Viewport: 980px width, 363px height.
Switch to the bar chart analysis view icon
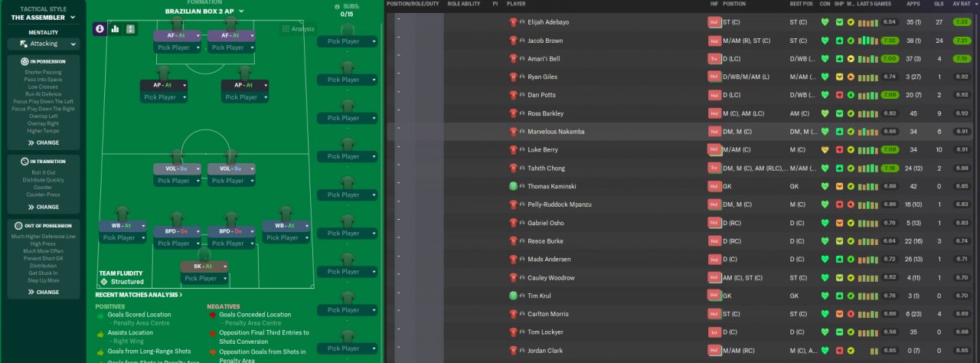point(116,28)
